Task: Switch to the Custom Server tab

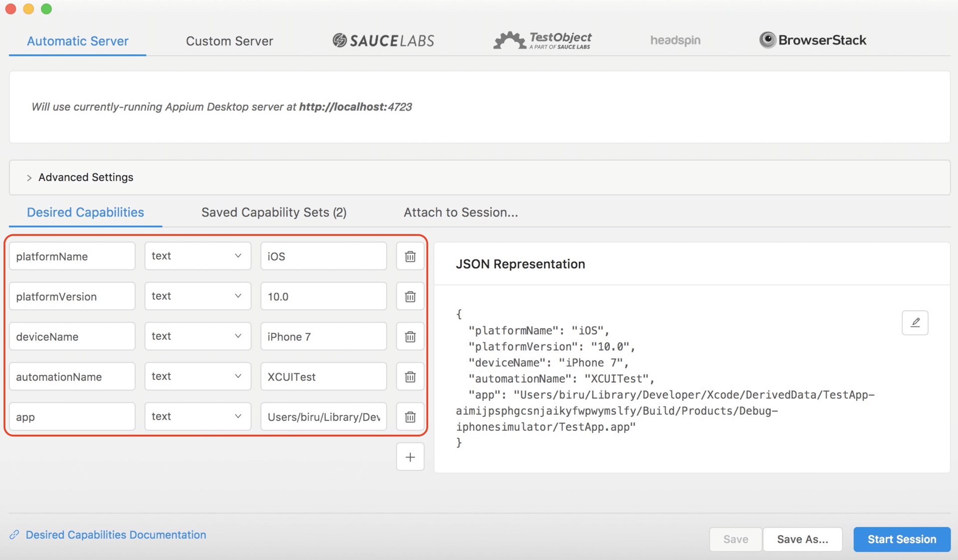Action: [x=230, y=41]
